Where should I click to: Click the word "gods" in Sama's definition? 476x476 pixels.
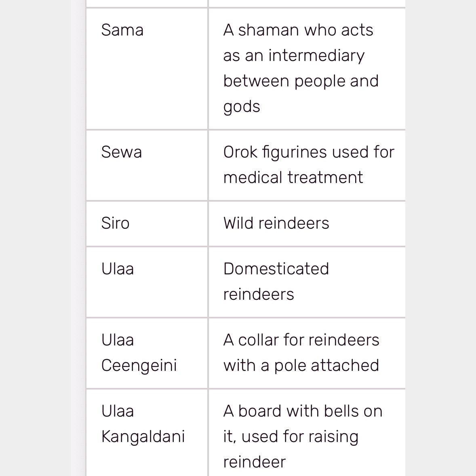click(242, 107)
